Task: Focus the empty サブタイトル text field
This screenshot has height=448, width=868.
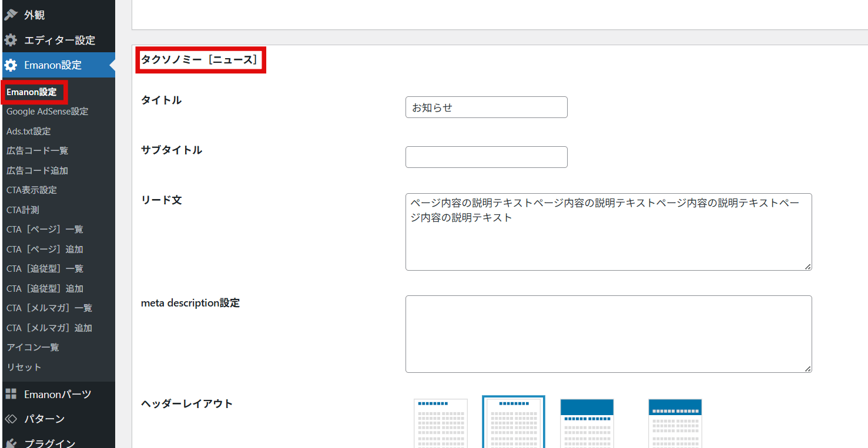Action: (486, 157)
